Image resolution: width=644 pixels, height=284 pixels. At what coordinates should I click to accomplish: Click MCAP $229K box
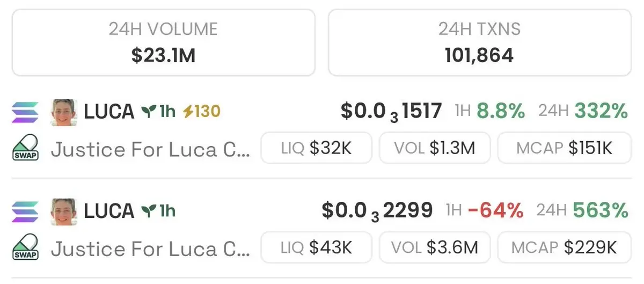click(564, 247)
